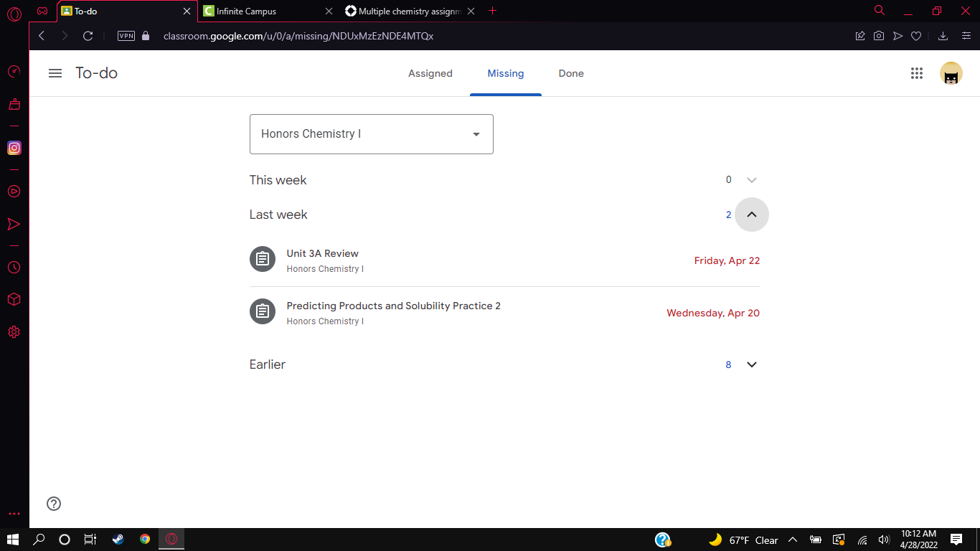The width and height of the screenshot is (980, 551).
Task: Open Classroom main hamburger menu
Action: point(55,73)
